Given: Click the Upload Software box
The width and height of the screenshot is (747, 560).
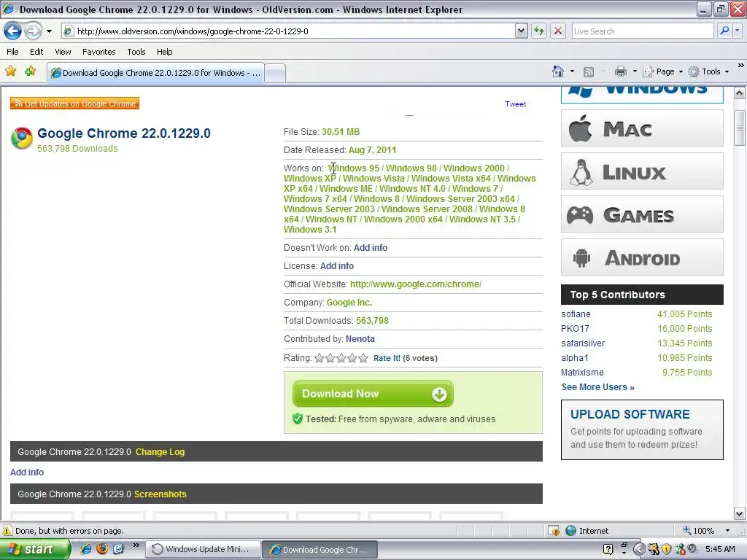Looking at the screenshot, I should (x=642, y=430).
